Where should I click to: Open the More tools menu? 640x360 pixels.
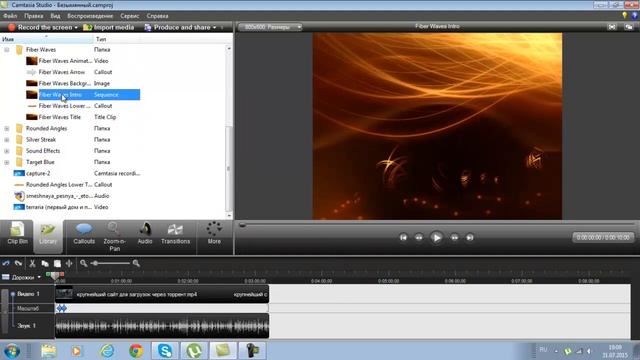pos(214,233)
